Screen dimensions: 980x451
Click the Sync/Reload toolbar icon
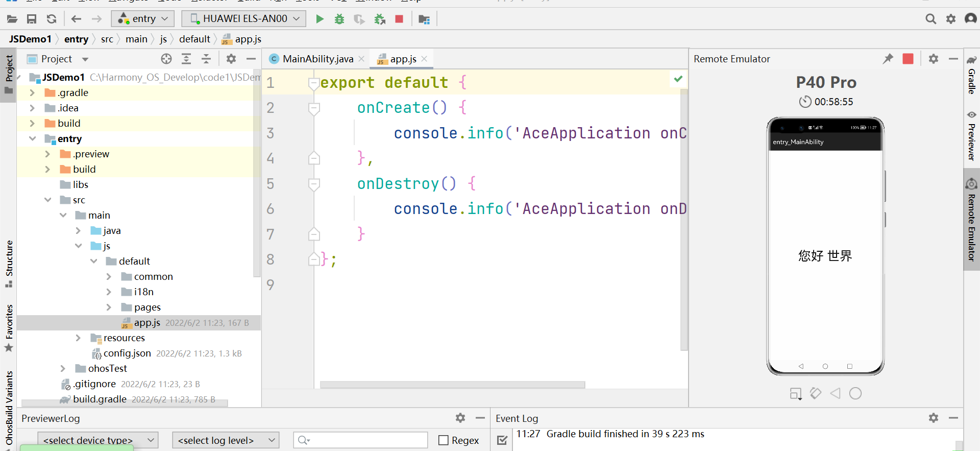52,19
